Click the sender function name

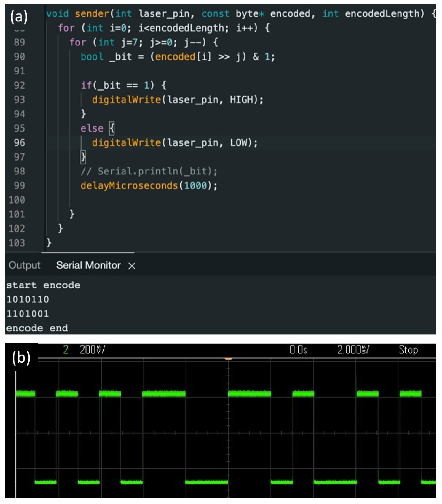pos(92,14)
